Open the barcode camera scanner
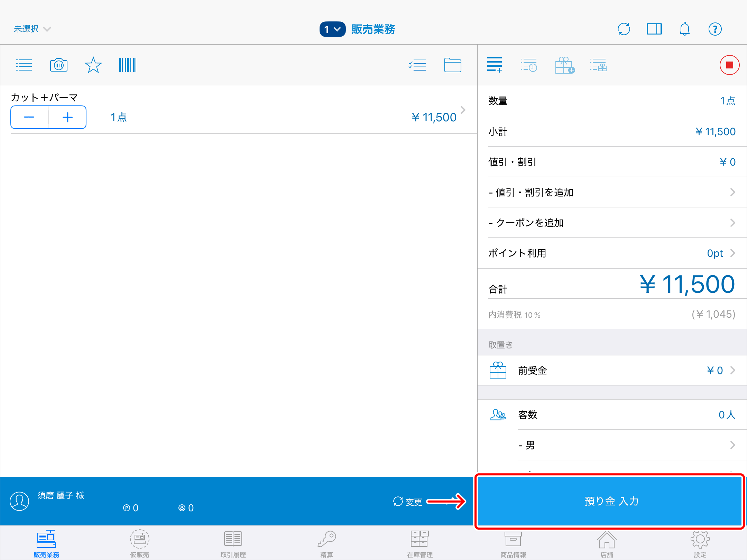Image resolution: width=747 pixels, height=560 pixels. (59, 65)
